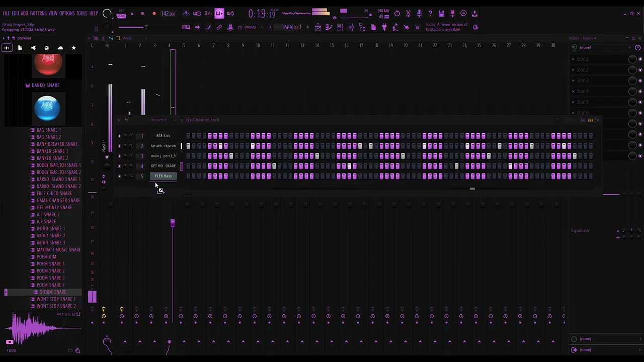Toggle the metronome icon
The image size is (644, 362).
186,14
